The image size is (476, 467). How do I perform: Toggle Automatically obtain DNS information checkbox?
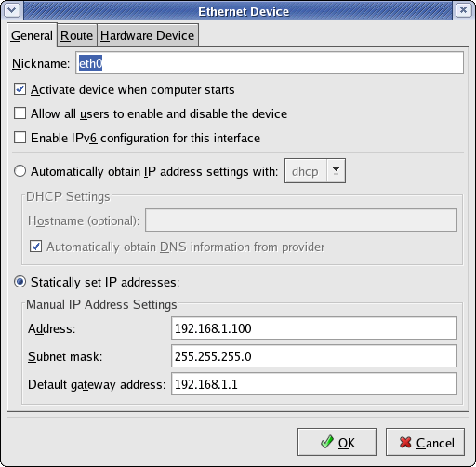pos(35,247)
